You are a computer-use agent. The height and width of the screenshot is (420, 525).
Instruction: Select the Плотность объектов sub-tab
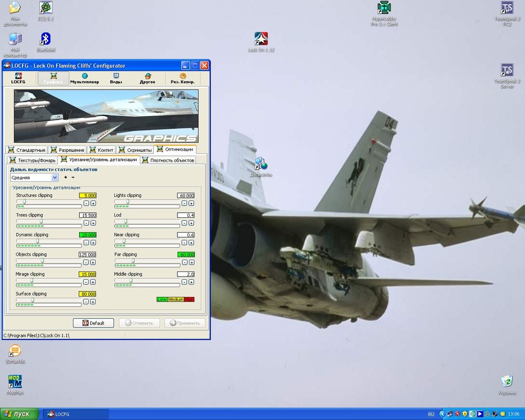tap(169, 160)
